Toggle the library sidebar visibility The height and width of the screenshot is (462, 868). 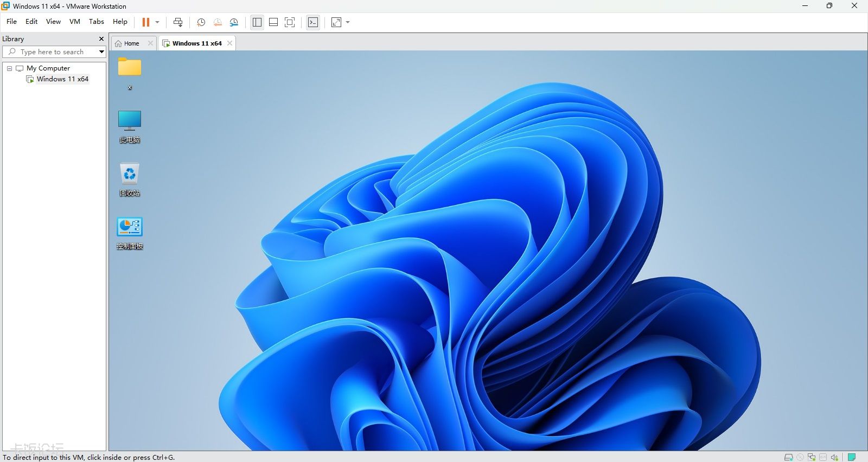coord(257,22)
